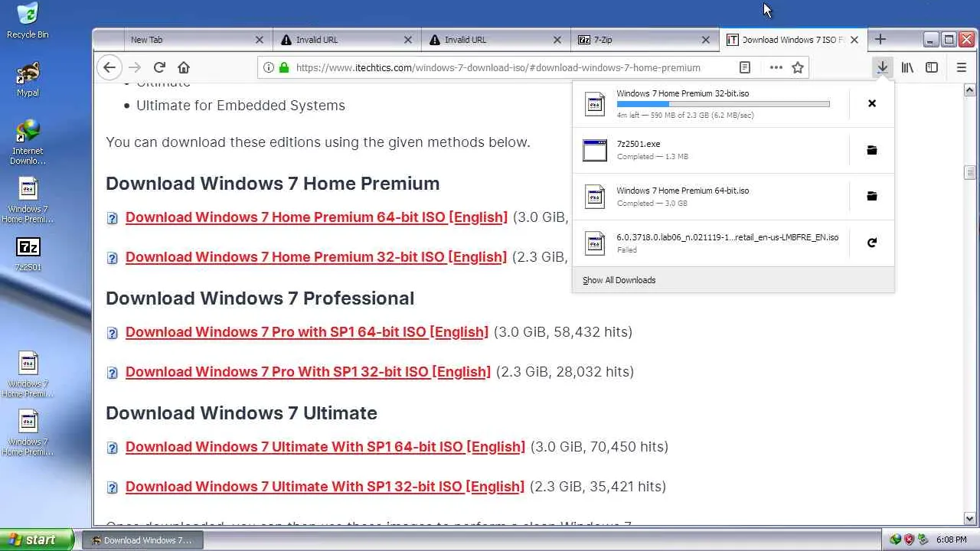The height and width of the screenshot is (551, 980).
Task: Click the Safely Remove Hardware tray icon
Action: click(923, 540)
